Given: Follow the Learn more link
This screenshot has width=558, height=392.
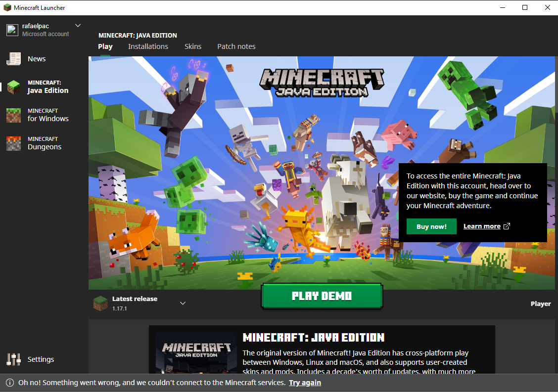Looking at the screenshot, I should click(x=482, y=226).
